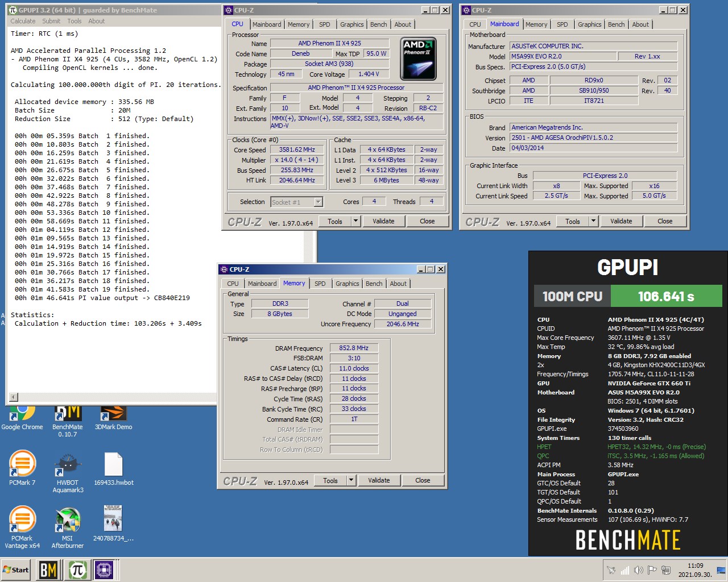Open the Windows Start menu
This screenshot has width=728, height=582.
click(16, 569)
